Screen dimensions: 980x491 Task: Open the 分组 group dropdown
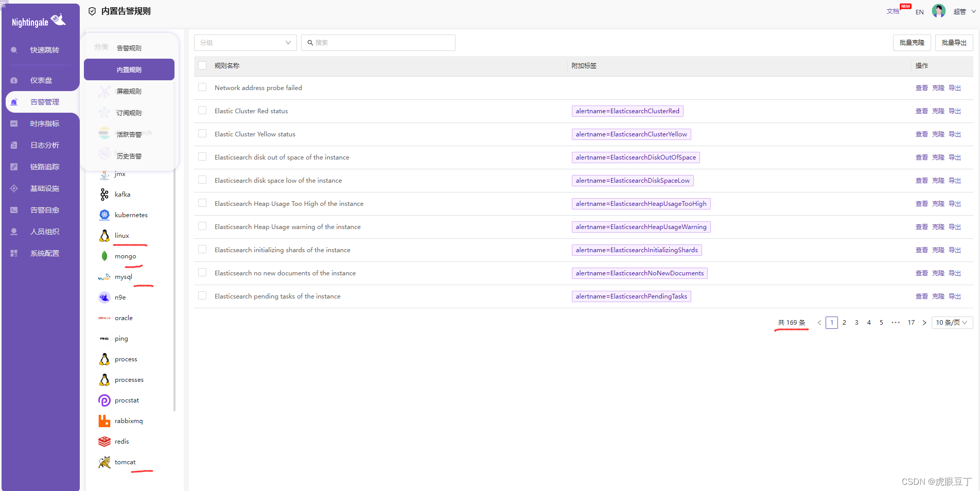coord(245,43)
